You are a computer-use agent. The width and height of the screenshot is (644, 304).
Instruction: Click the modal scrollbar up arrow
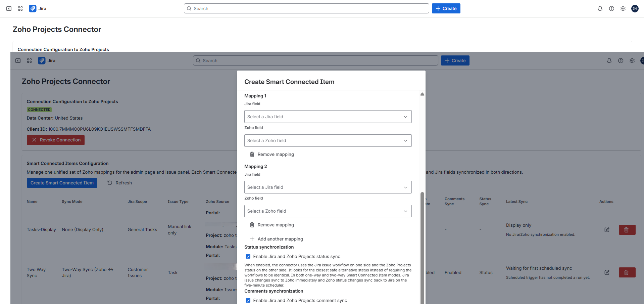(422, 94)
